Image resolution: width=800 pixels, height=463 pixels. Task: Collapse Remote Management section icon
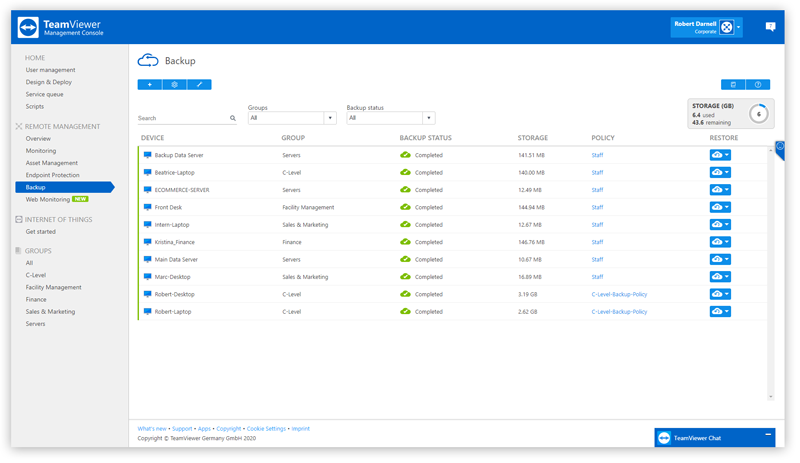(x=19, y=127)
